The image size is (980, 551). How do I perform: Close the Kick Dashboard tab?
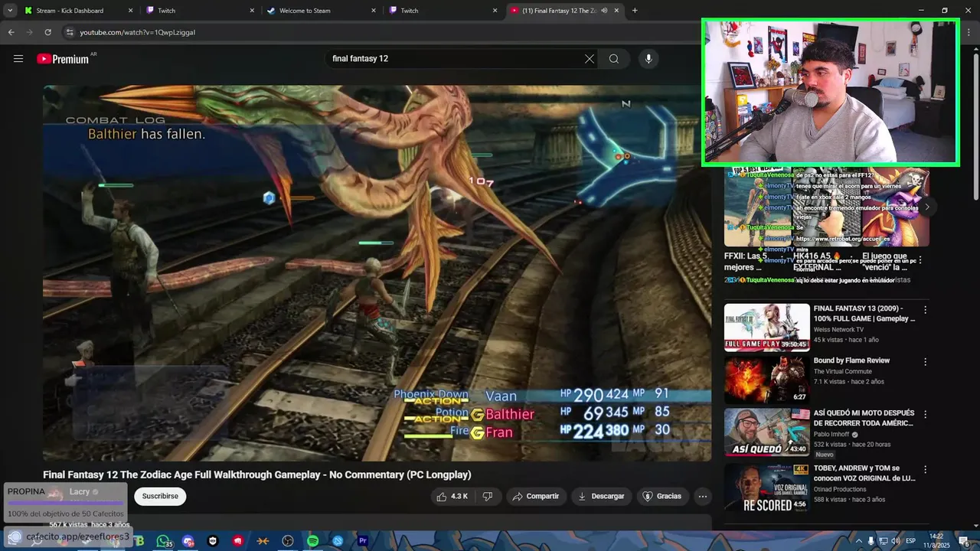tap(130, 11)
